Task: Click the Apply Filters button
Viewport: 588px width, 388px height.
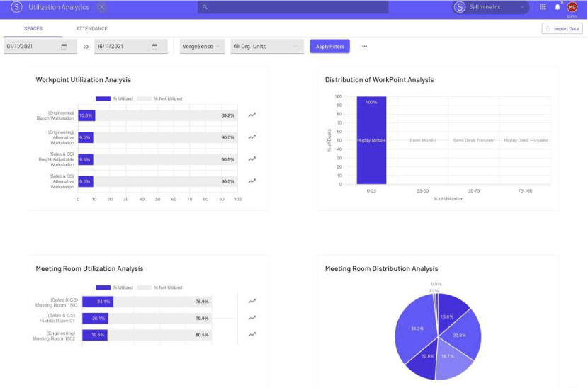Action: pos(329,47)
